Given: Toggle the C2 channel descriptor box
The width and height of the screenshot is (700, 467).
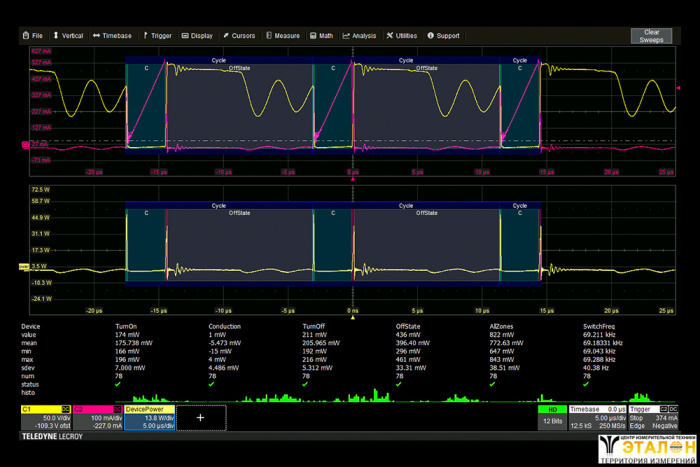Looking at the screenshot, I should click(97, 417).
